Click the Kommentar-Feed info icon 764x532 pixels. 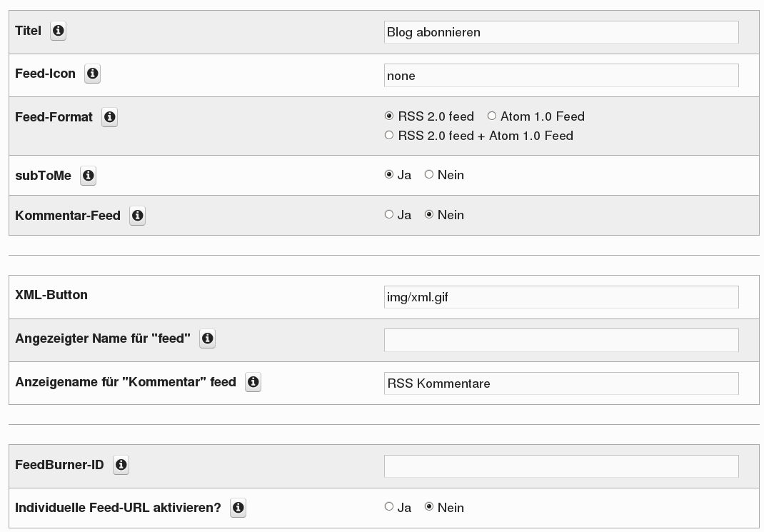tap(137, 216)
